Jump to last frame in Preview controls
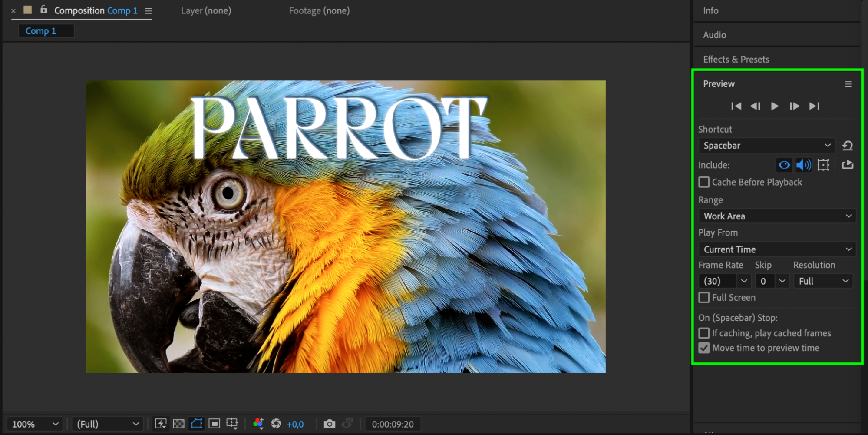This screenshot has height=435, width=868. [814, 106]
